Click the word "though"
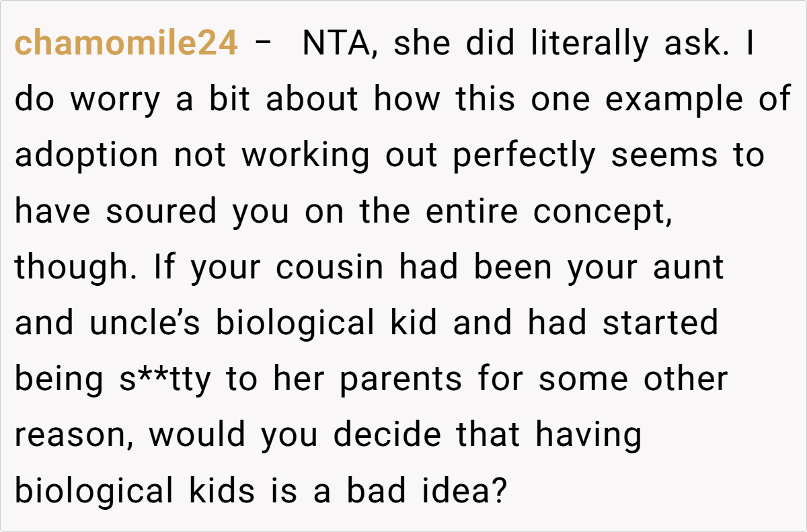This screenshot has width=807, height=532. pyautogui.click(x=74, y=268)
